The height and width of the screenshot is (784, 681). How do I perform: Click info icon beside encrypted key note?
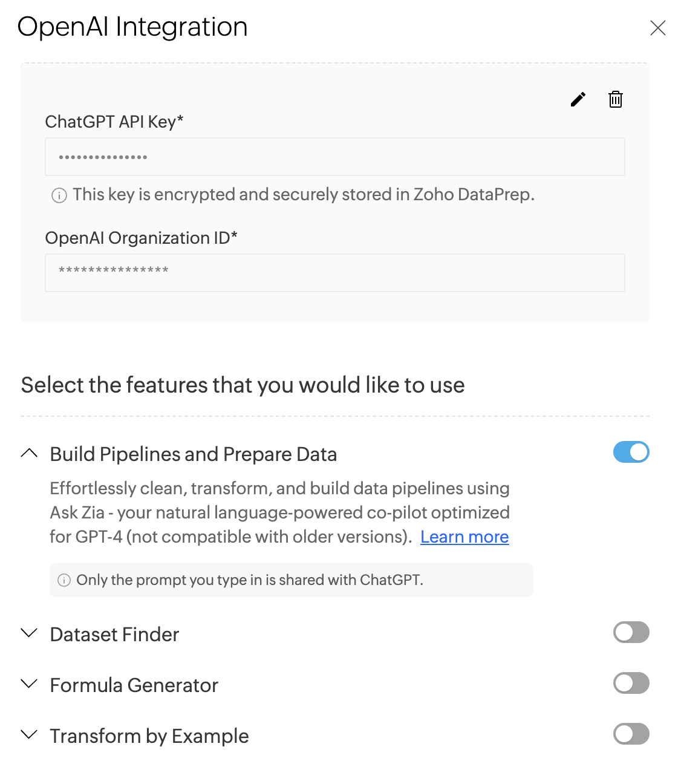(59, 195)
